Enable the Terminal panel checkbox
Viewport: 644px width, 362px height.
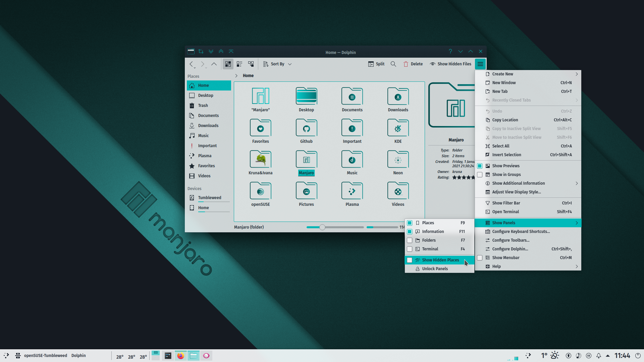pyautogui.click(x=410, y=249)
